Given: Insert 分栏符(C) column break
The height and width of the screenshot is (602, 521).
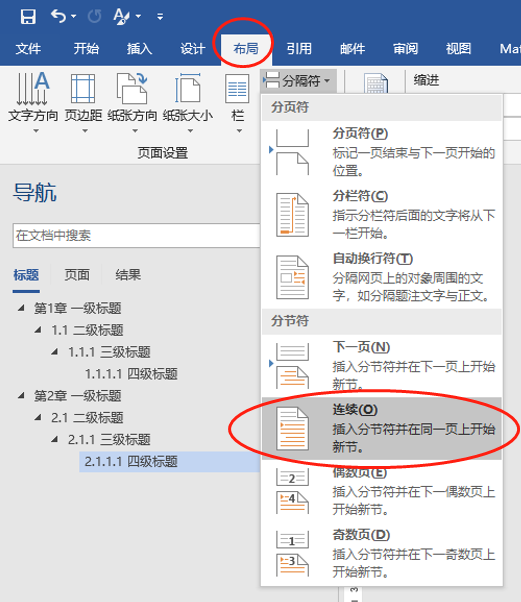Looking at the screenshot, I should click(x=382, y=215).
